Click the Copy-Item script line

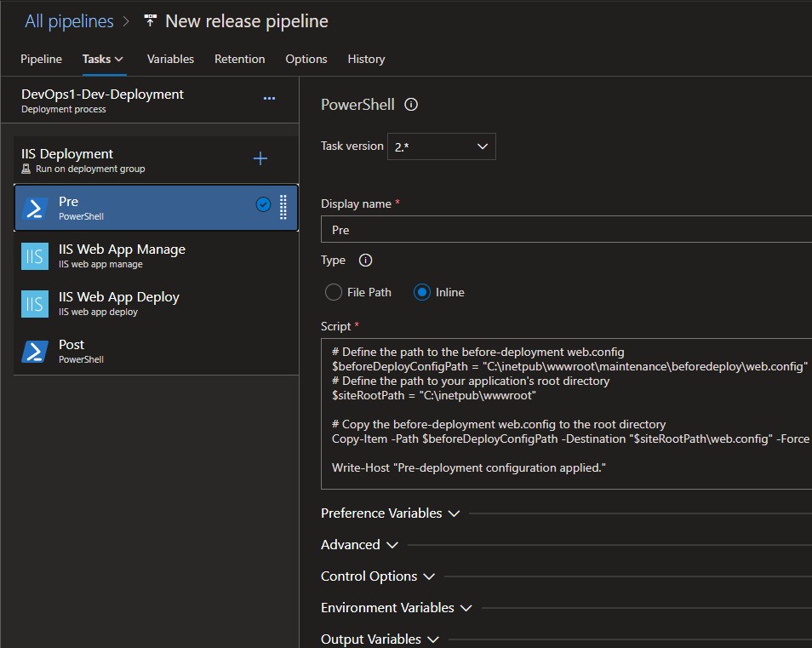[570, 439]
